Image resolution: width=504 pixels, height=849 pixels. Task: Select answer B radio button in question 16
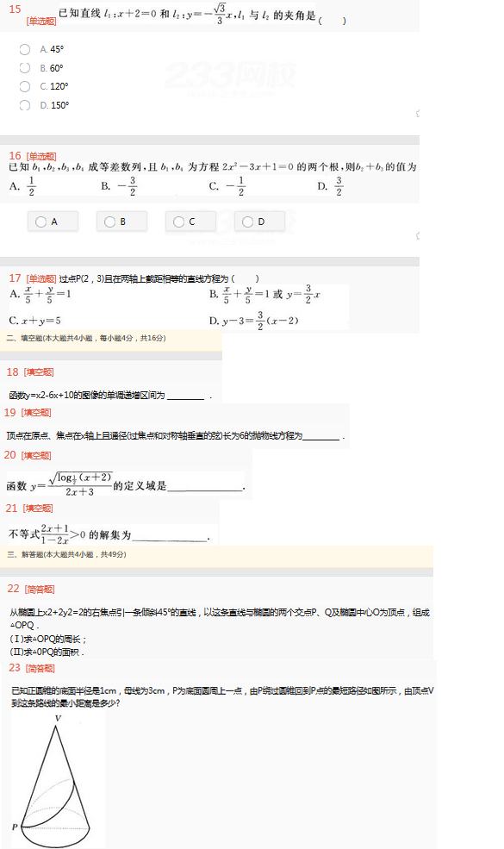tap(109, 222)
